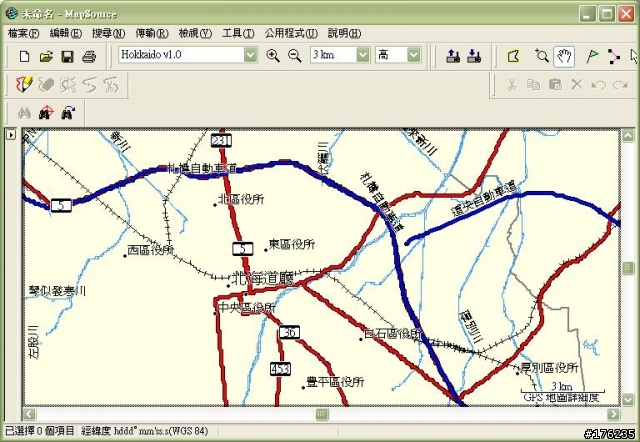Click the vertical scrollbar thumb
This screenshot has width=640, height=442.
(628, 268)
